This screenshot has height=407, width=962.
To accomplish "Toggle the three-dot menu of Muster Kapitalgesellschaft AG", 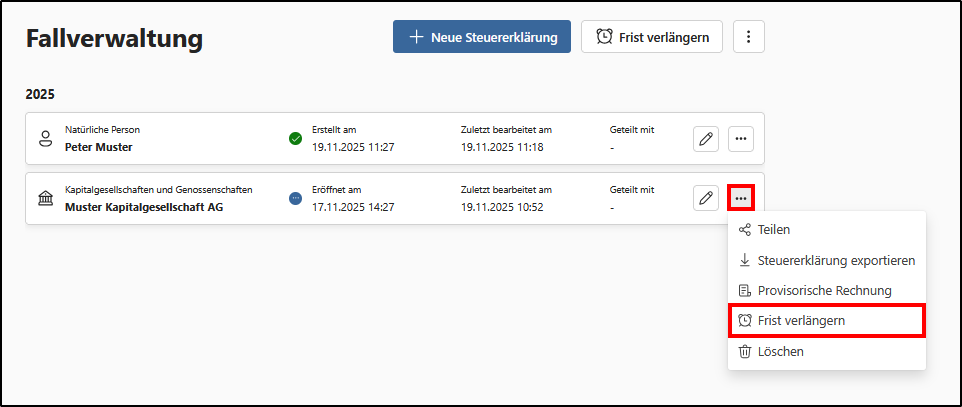I will [x=741, y=198].
